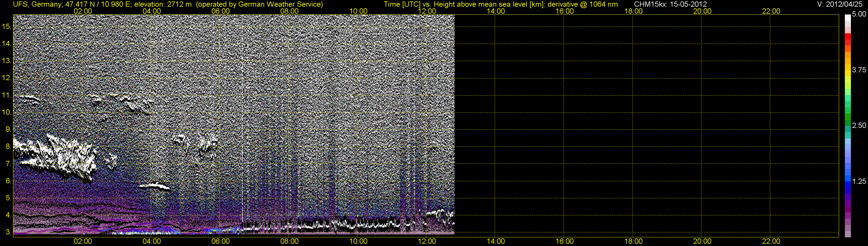Click the 'derivative @ 1064 nm' label
This screenshot has height=246, width=868.
583,4
